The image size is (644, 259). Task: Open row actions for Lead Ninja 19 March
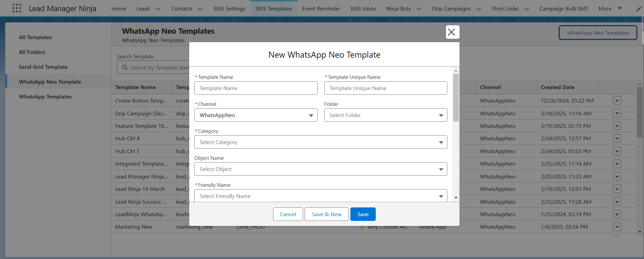tap(617, 189)
